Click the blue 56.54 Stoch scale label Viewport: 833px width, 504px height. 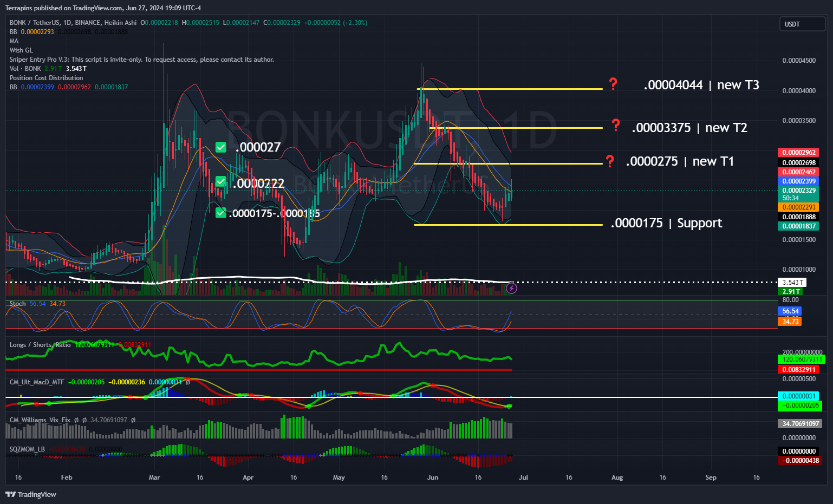(x=790, y=311)
